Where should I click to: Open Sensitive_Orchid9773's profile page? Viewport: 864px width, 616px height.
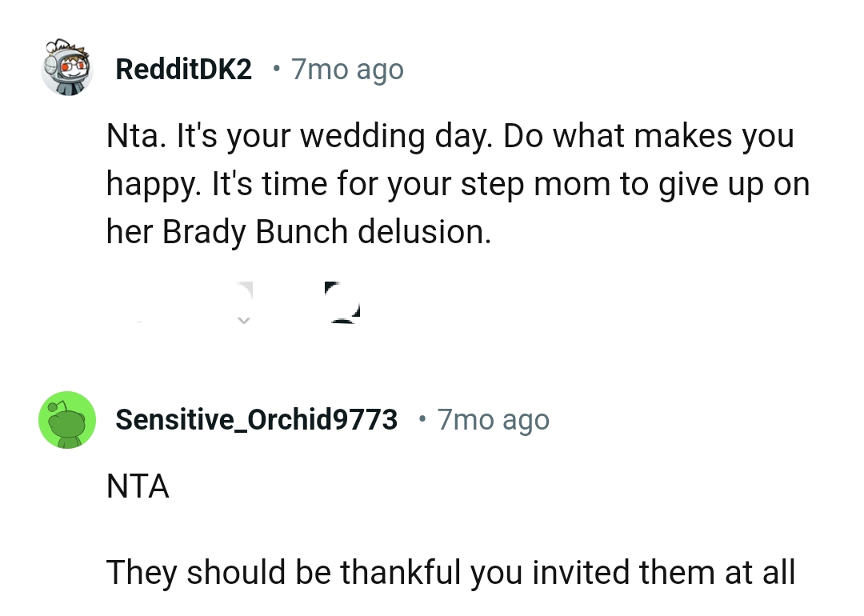click(x=256, y=419)
